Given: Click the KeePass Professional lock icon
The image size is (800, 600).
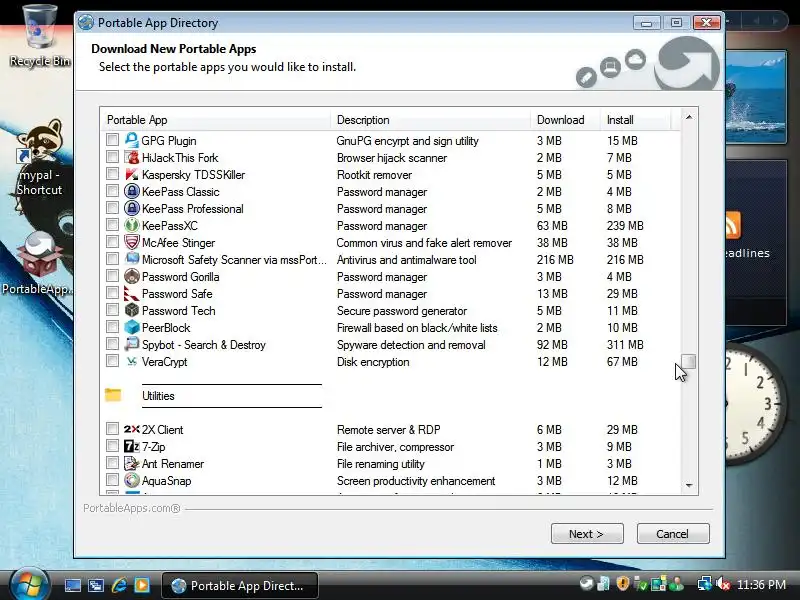Looking at the screenshot, I should pyautogui.click(x=132, y=208).
